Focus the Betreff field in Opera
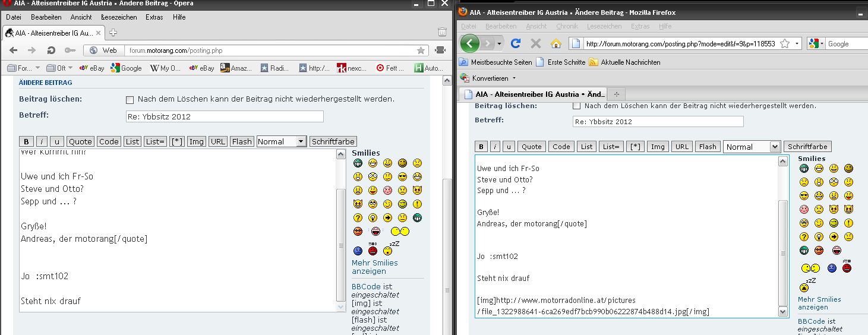The height and width of the screenshot is (335, 868). [x=225, y=116]
